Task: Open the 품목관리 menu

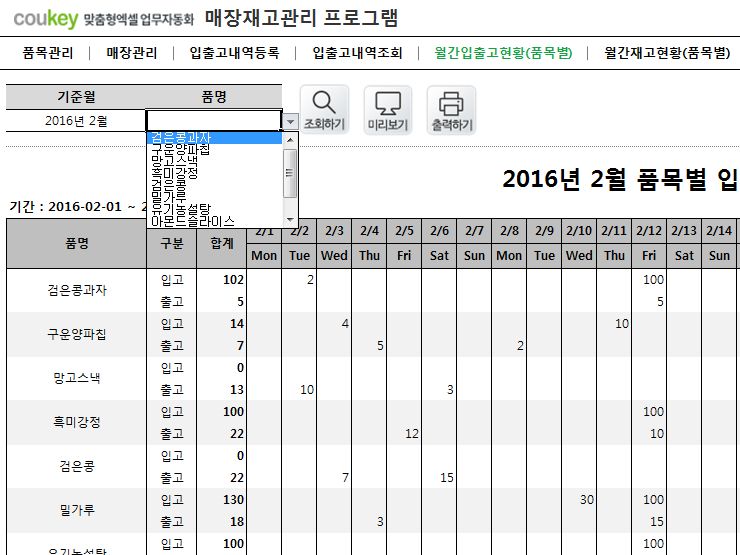Action: pos(48,52)
